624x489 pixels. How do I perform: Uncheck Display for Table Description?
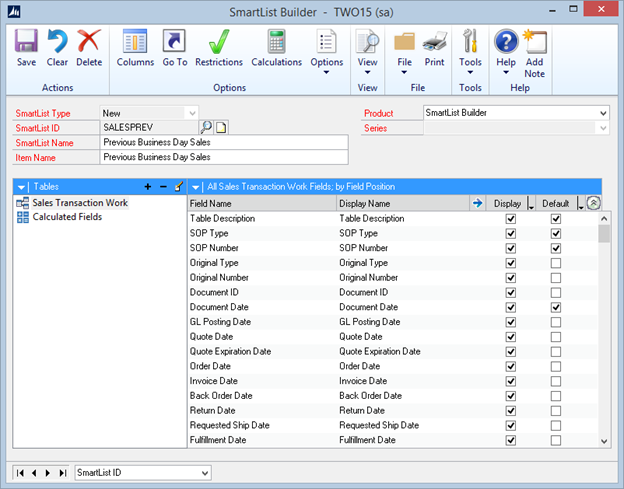(x=511, y=219)
